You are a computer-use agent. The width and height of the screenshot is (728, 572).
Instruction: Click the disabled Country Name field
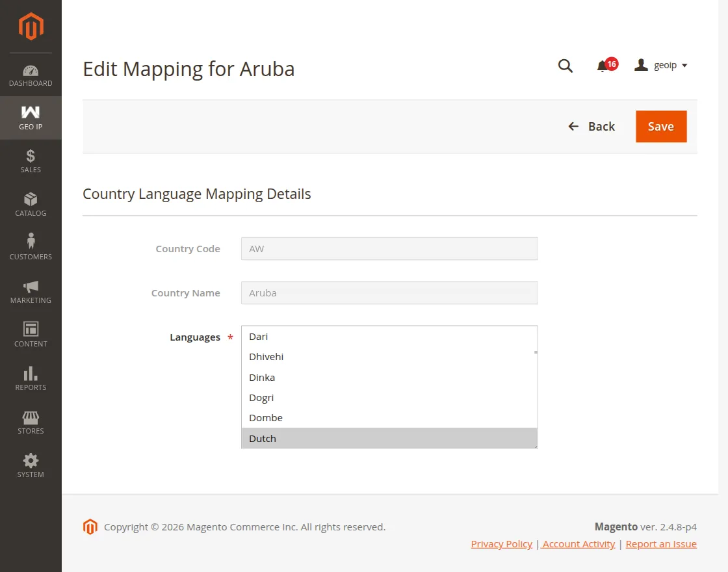[x=389, y=293]
